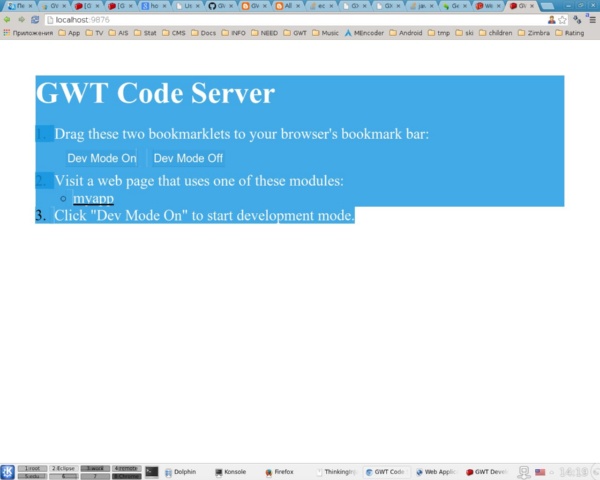Launch Dolphin from the taskbar
The height and width of the screenshot is (480, 600).
179,471
